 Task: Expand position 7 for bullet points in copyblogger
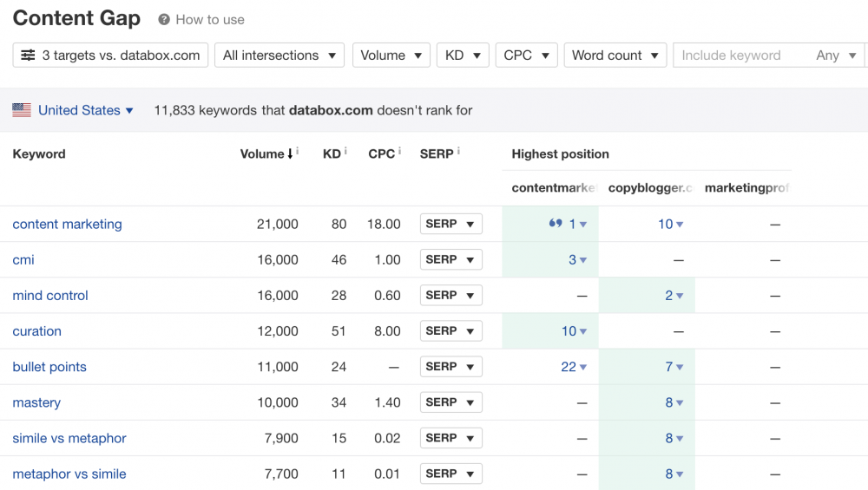pos(674,367)
